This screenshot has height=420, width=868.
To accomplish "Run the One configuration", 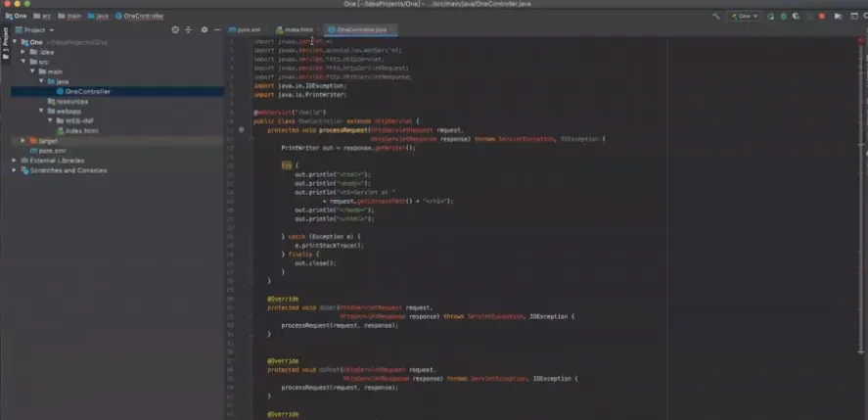I will pyautogui.click(x=770, y=16).
